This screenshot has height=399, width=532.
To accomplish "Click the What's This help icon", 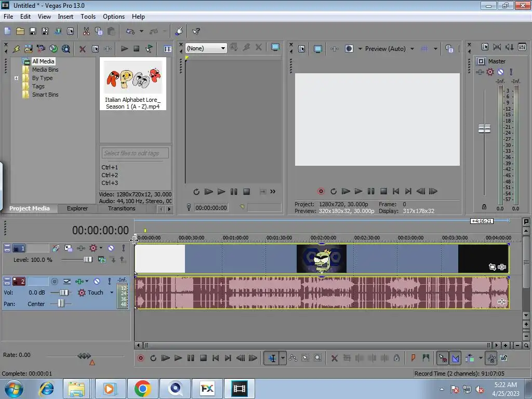I will coord(196,31).
